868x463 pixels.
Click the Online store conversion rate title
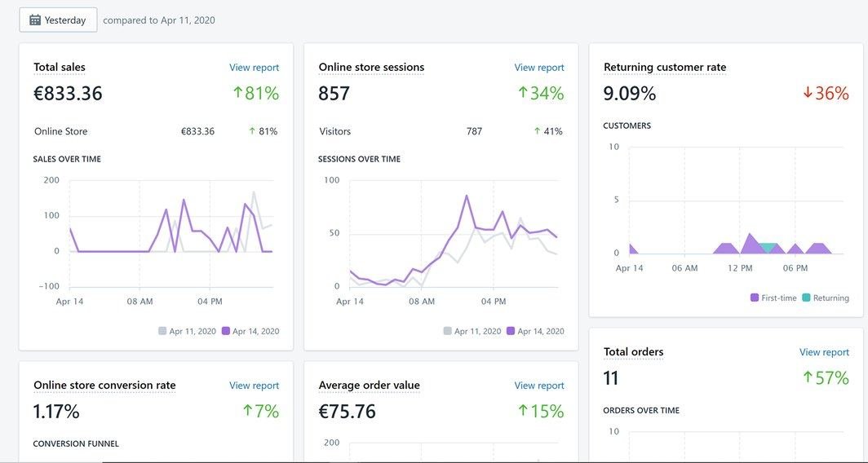[x=104, y=385]
